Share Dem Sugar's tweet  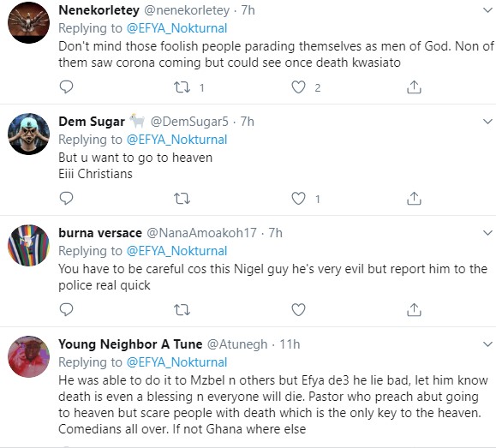point(414,199)
